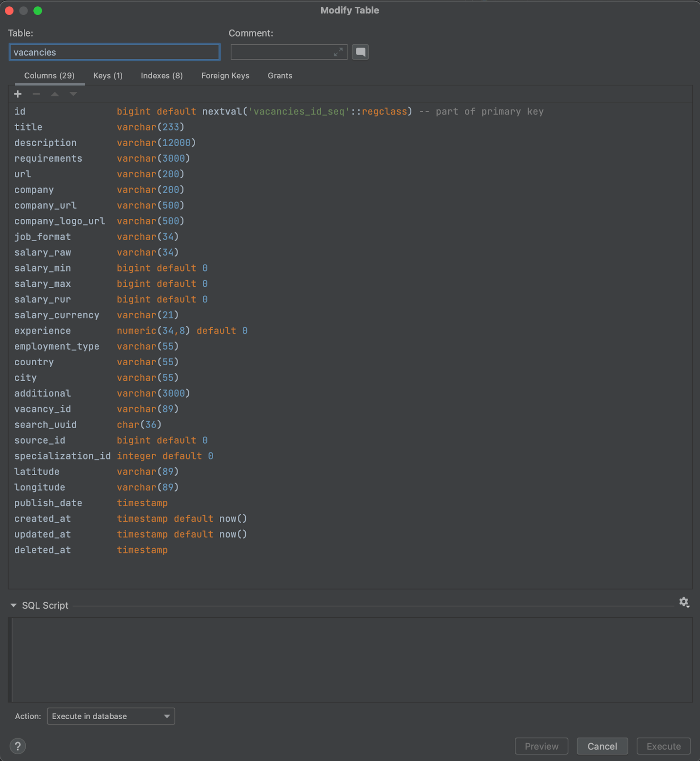
Task: Open the Indexes (8) tab
Action: coord(161,76)
